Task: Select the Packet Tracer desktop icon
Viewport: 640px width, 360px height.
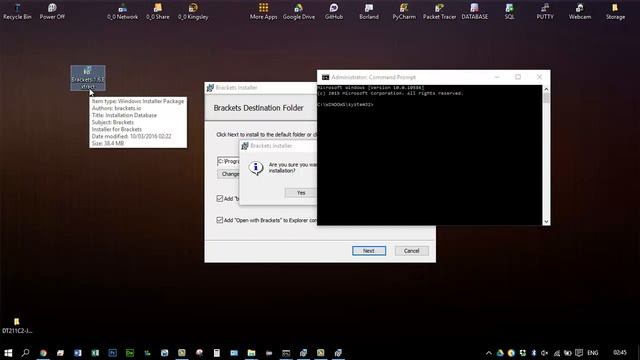Action: [x=439, y=11]
